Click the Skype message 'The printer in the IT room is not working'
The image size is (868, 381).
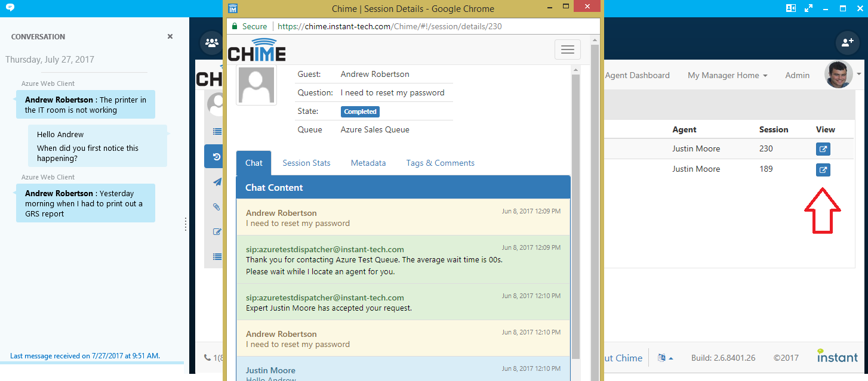coord(85,105)
